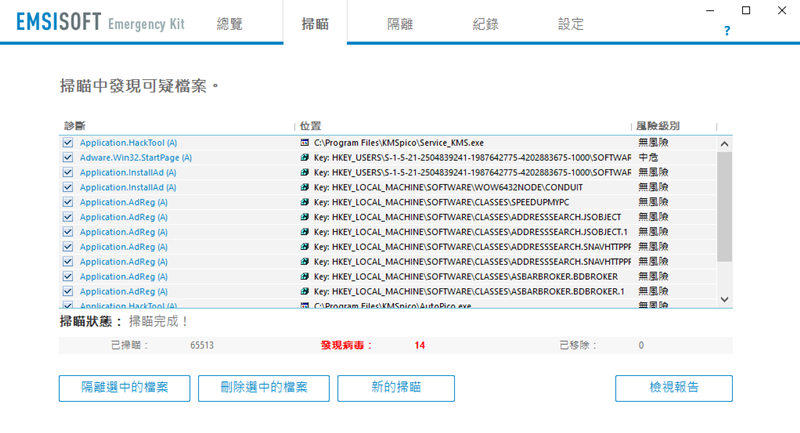Uncheck checkbox for ADDRESSSEARCH.JSOBJECT.1 row

[x=68, y=232]
